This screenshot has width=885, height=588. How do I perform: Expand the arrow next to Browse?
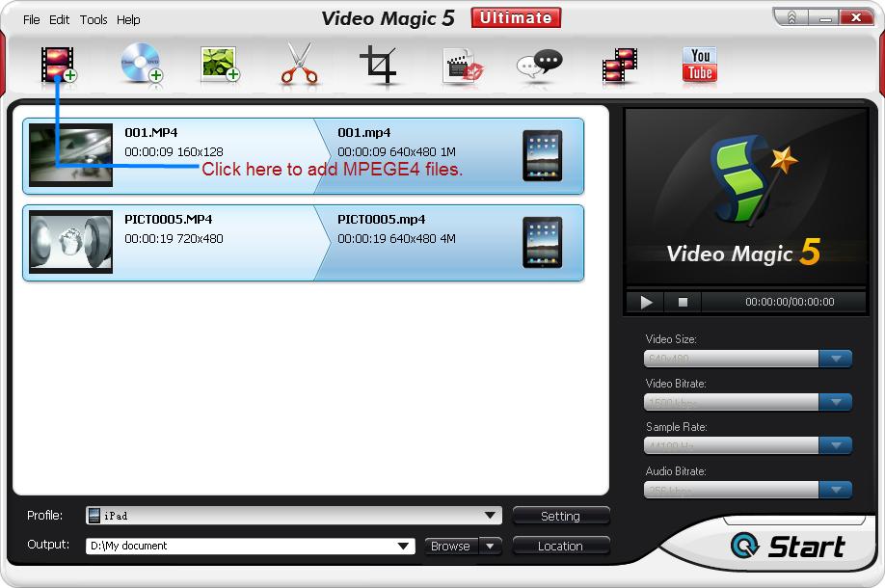coord(490,547)
